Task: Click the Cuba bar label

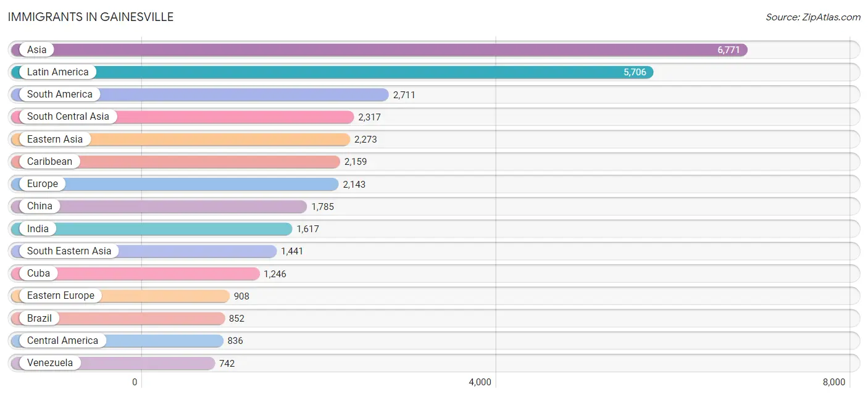Action: pyautogui.click(x=38, y=274)
